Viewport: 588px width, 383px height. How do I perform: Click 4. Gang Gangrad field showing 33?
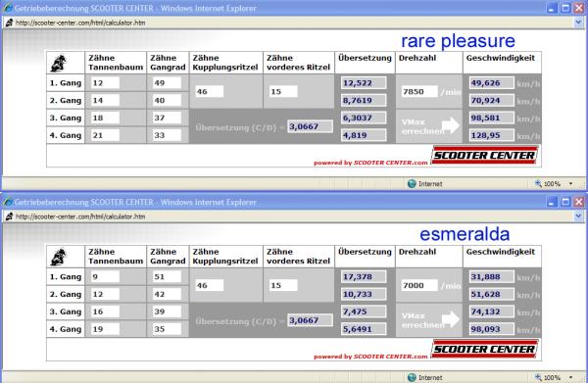pyautogui.click(x=167, y=135)
